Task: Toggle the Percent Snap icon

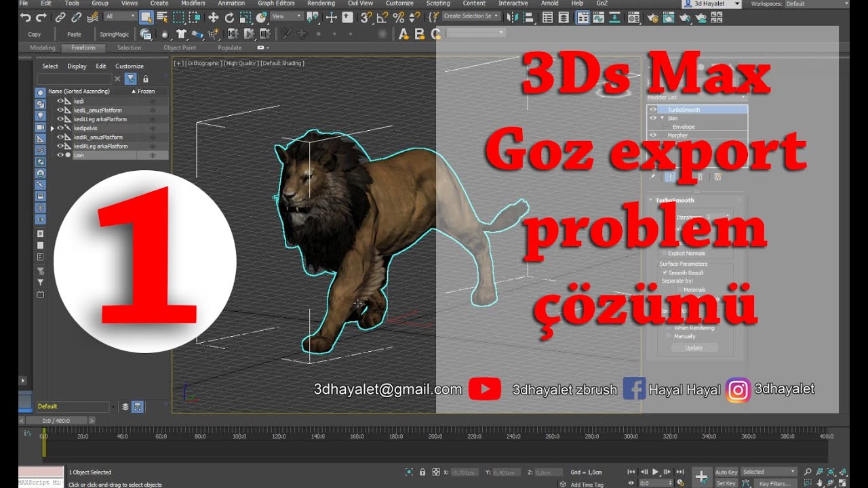Action: (399, 17)
